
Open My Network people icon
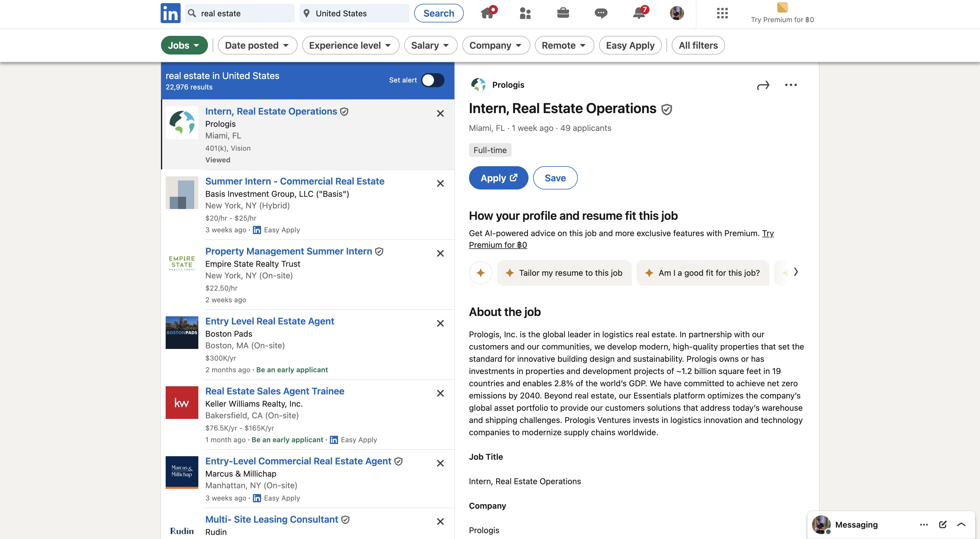(x=525, y=13)
